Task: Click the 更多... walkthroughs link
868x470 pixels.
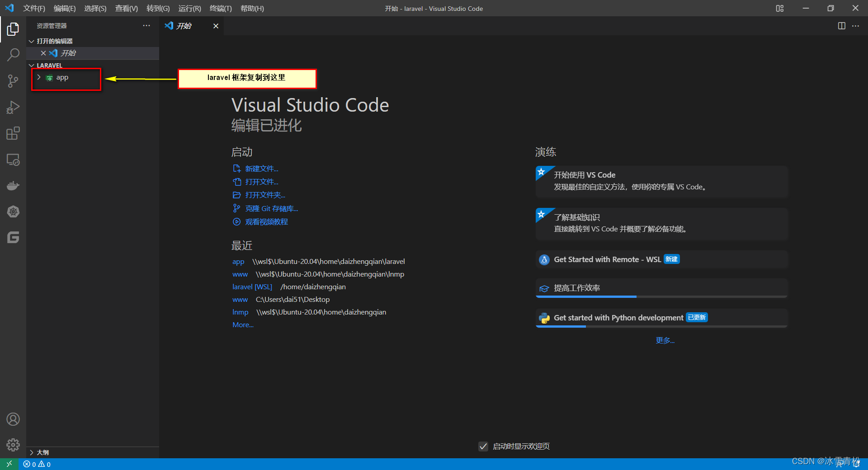Action: coord(665,340)
